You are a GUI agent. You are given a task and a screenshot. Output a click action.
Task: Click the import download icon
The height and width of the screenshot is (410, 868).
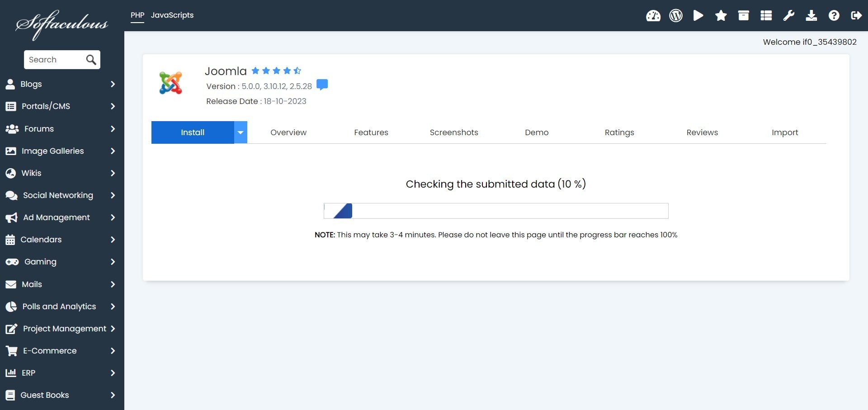(811, 16)
